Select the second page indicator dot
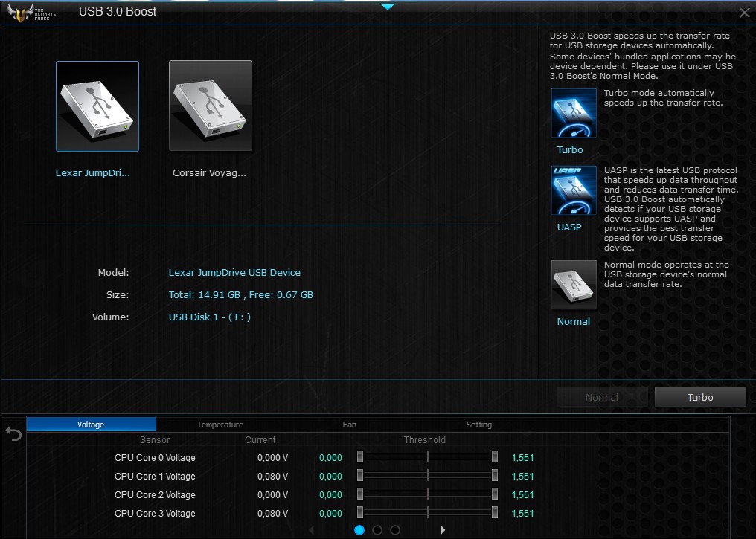756x539 pixels. [x=377, y=530]
